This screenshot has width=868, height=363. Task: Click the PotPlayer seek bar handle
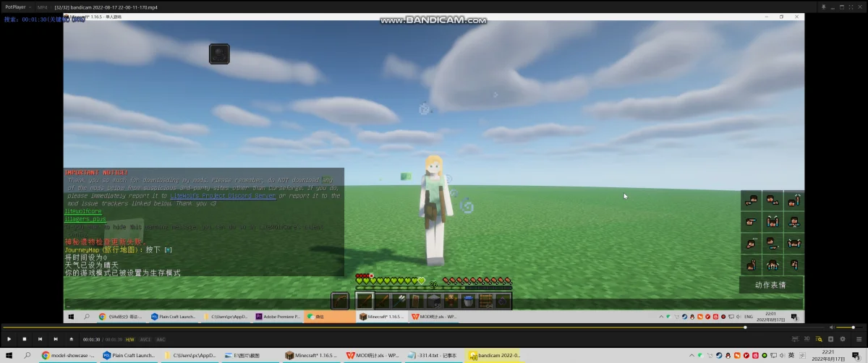click(745, 328)
